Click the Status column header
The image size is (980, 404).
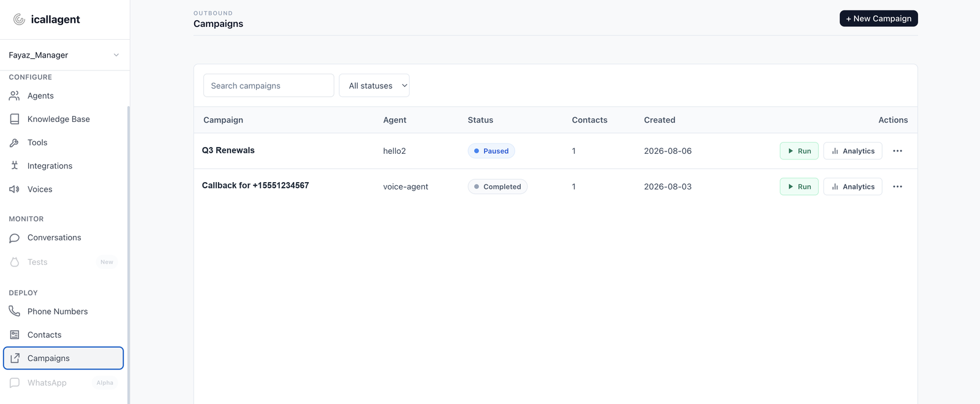[480, 120]
